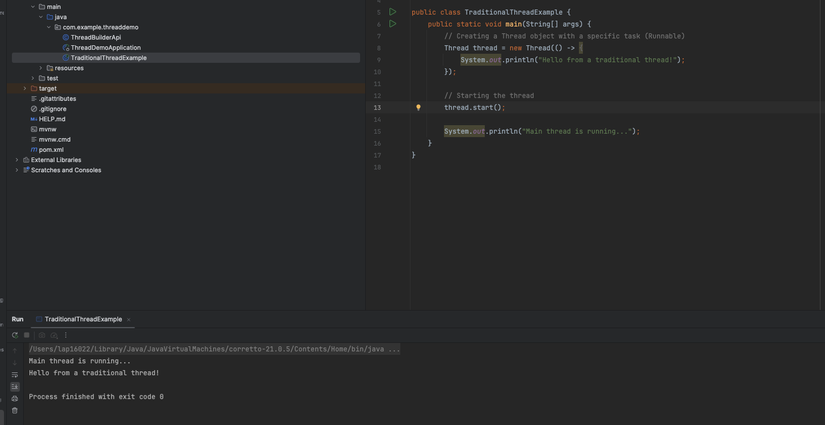Click the Rerun icon in Run toolbar
The height and width of the screenshot is (425, 825).
[x=15, y=335]
